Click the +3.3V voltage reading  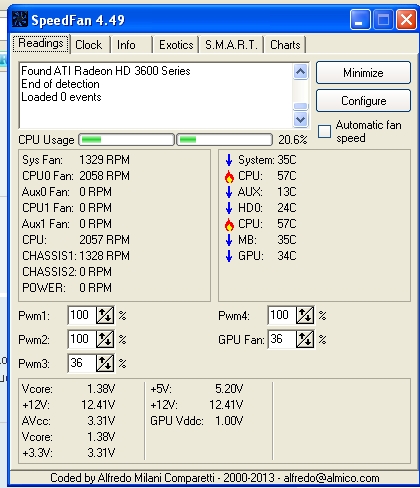click(68, 453)
